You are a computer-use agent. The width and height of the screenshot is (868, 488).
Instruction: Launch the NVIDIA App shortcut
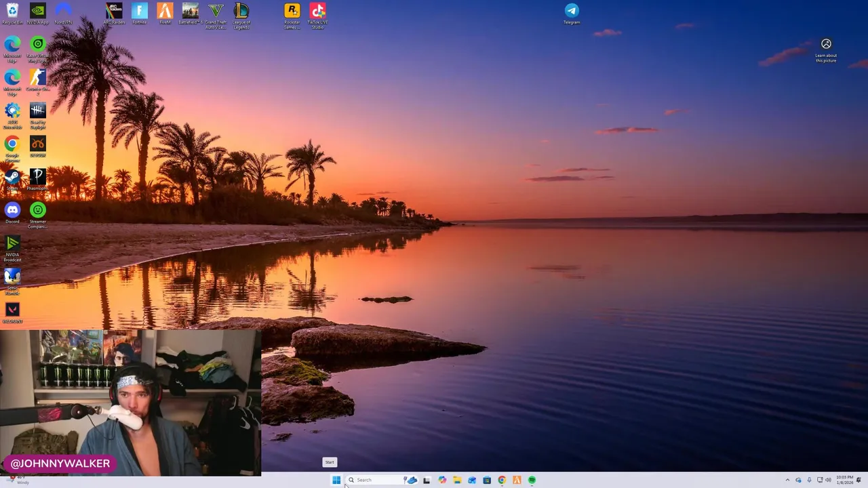[37, 14]
